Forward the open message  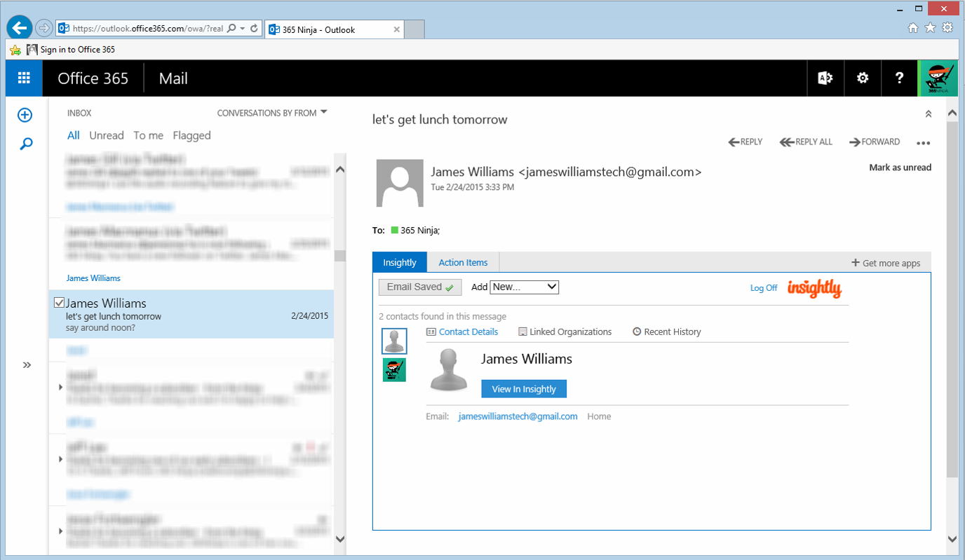(x=875, y=142)
